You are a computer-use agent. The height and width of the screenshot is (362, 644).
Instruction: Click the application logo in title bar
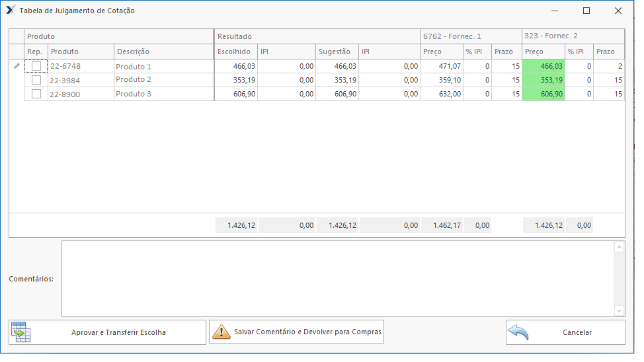coord(11,11)
